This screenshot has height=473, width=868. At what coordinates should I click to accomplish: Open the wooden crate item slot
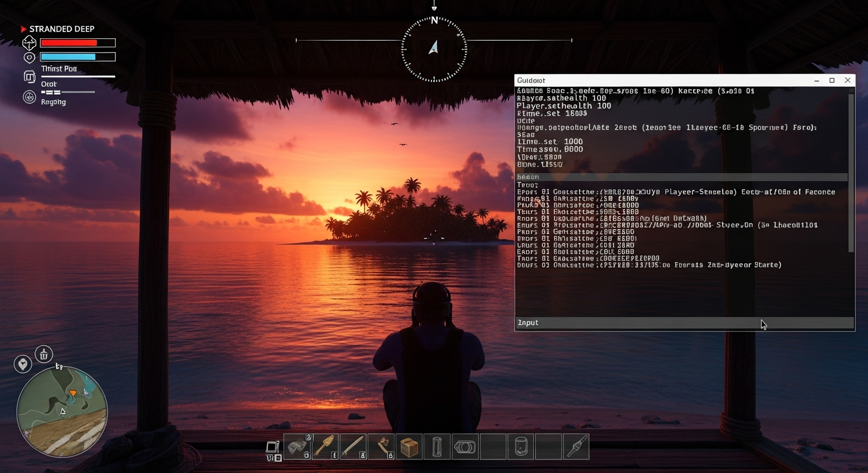click(408, 447)
